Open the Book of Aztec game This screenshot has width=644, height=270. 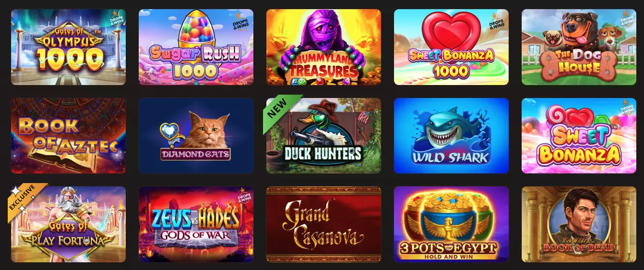(x=68, y=136)
